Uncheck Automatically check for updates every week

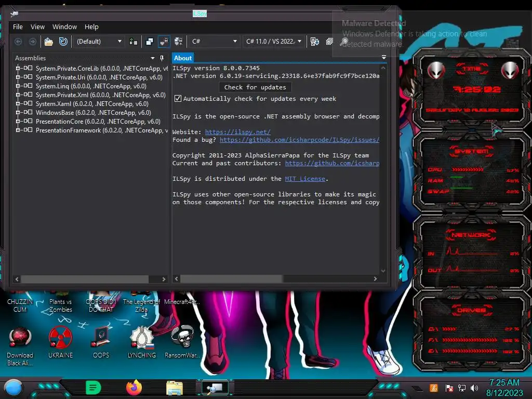pos(178,99)
